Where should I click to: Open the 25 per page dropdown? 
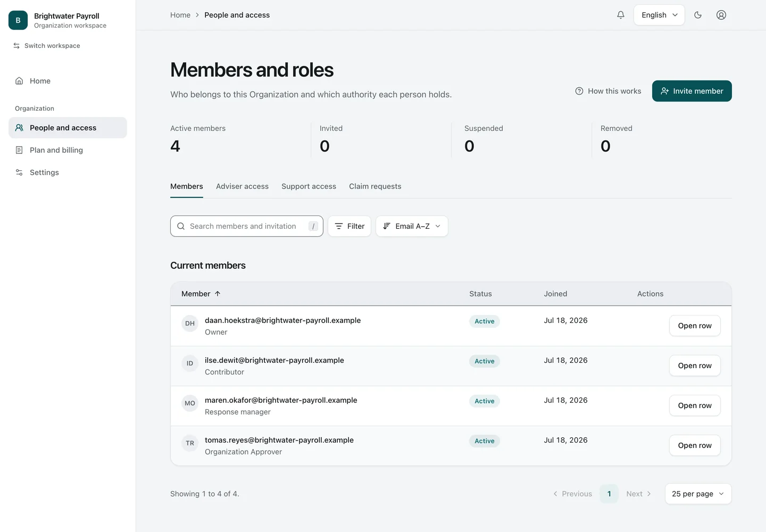(x=698, y=494)
